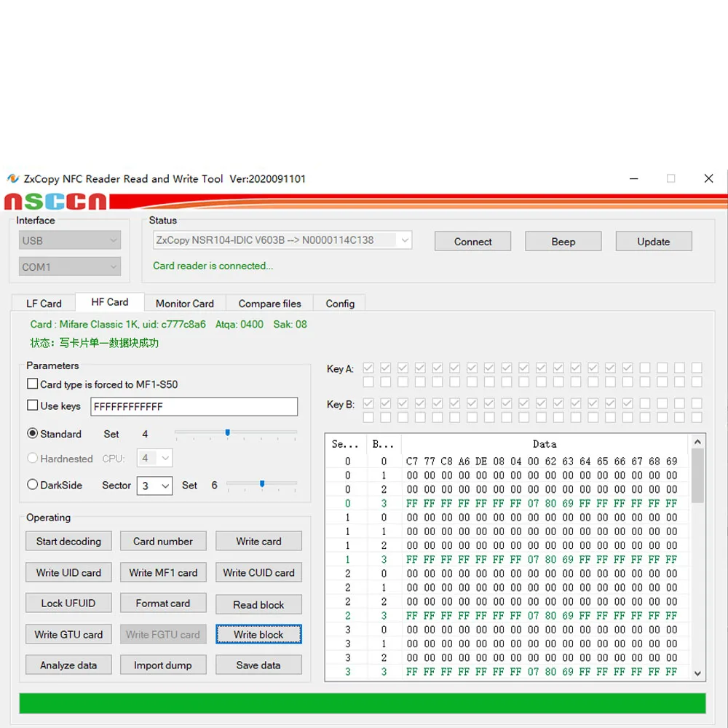Click Write GTU card button
Viewport: 728px width, 728px height.
tap(68, 634)
